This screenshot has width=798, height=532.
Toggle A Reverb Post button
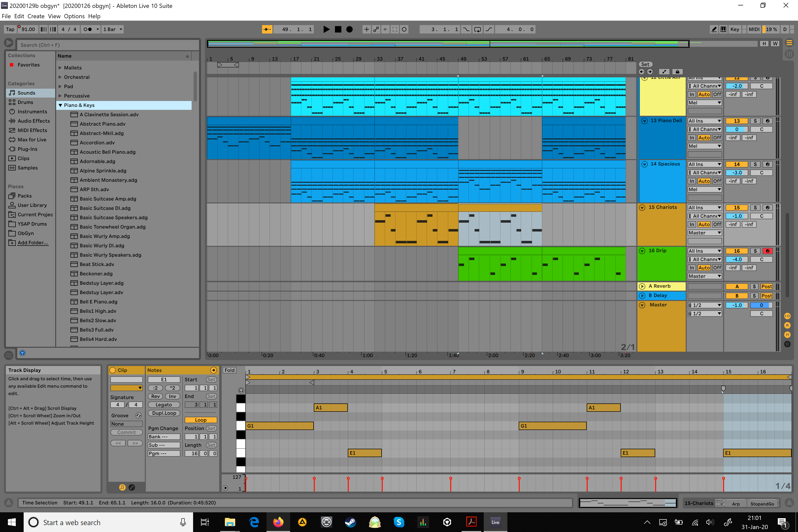tap(766, 287)
